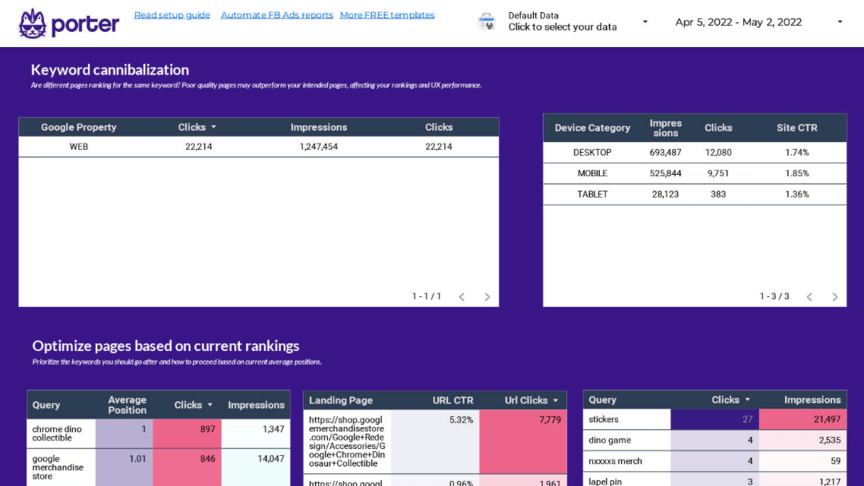The height and width of the screenshot is (486, 864).
Task: Sort Average Position table by Clicks
Action: (x=193, y=405)
